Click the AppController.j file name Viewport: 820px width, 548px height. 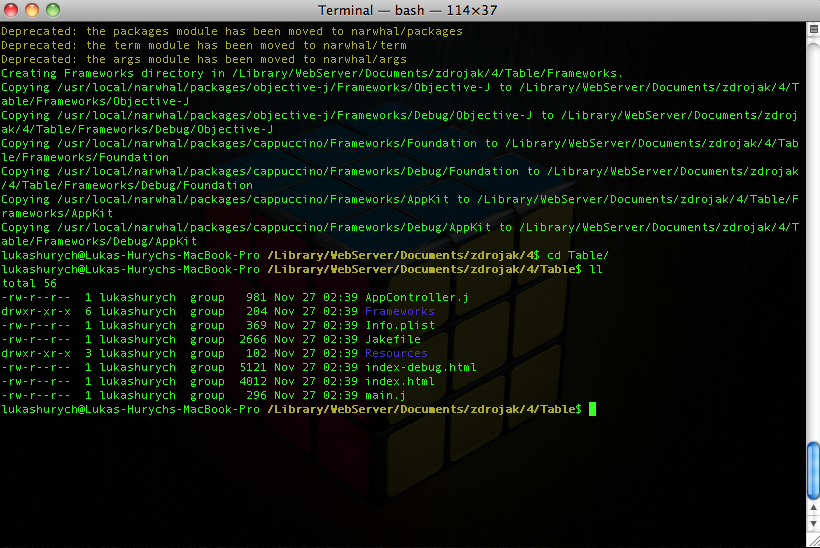pyautogui.click(x=416, y=297)
